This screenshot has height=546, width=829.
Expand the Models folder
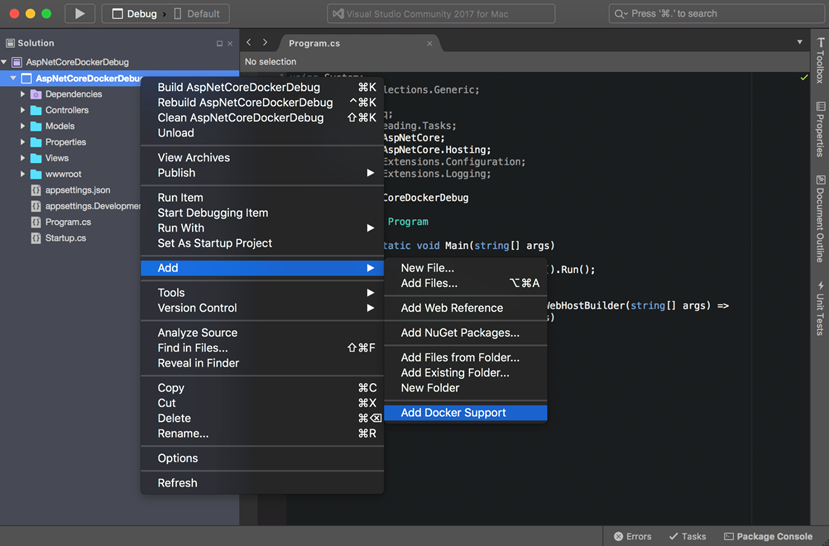tap(23, 126)
